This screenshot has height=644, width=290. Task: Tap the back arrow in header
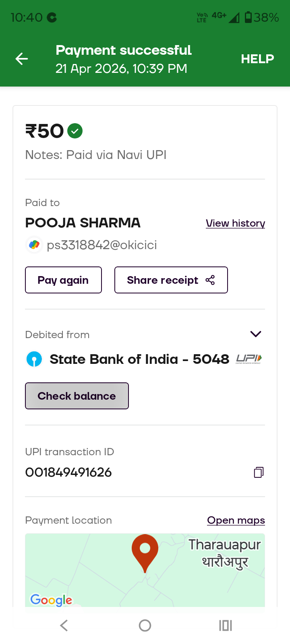point(22,59)
